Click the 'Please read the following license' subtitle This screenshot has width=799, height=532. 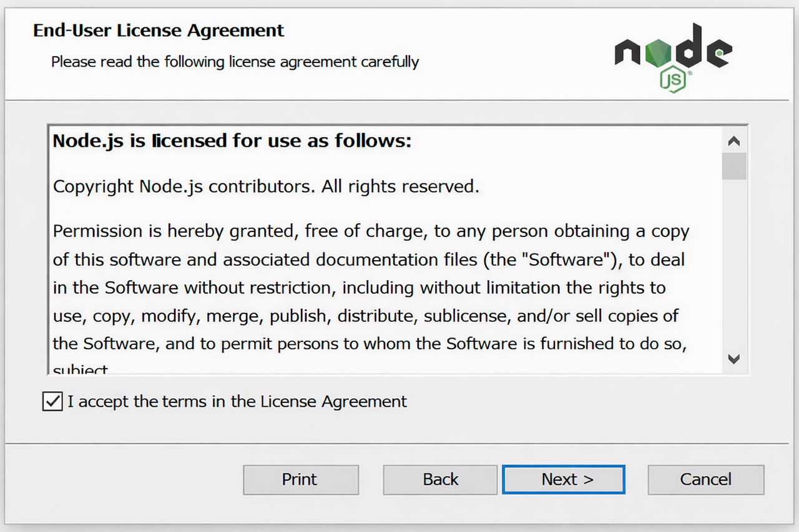235,62
